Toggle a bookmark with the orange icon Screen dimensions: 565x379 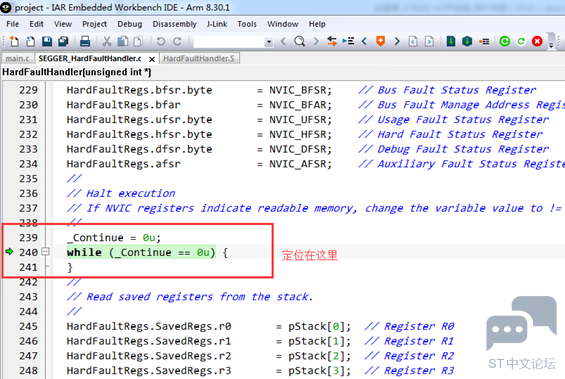point(381,41)
